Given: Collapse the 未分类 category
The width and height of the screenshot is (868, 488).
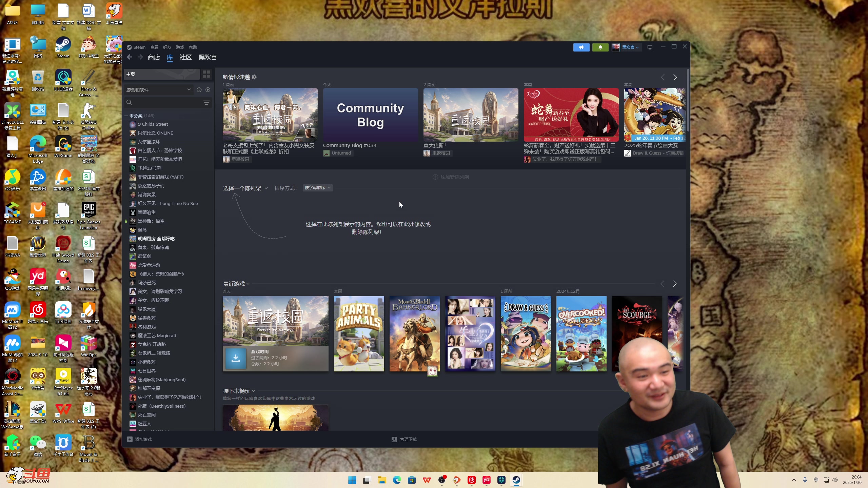Looking at the screenshot, I should pyautogui.click(x=126, y=116).
